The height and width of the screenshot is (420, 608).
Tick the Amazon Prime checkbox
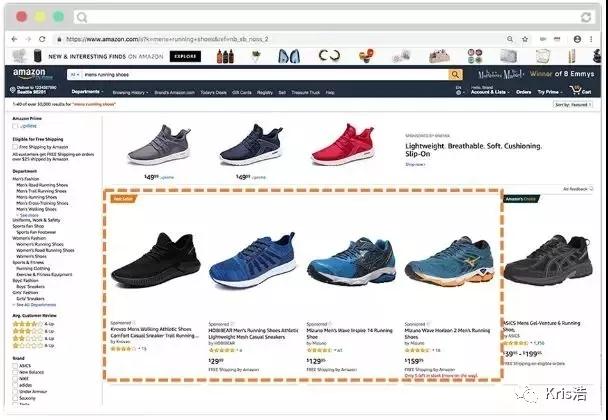point(15,126)
